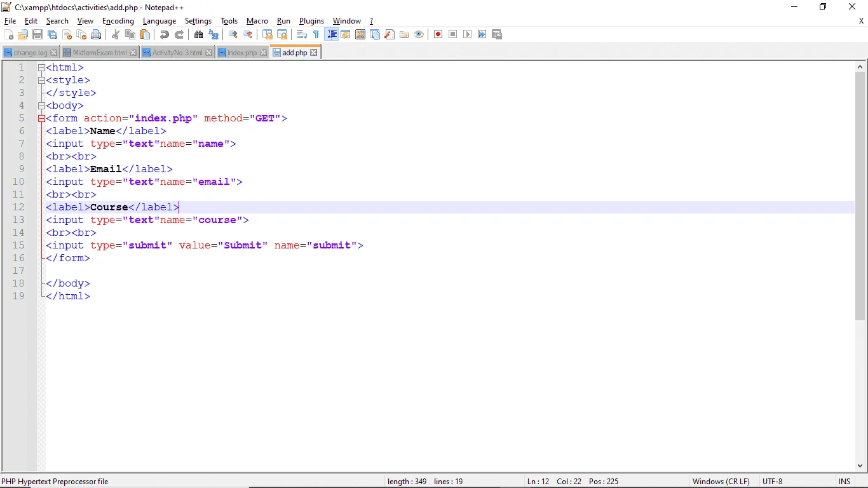Click the Redo toolbar icon
This screenshot has width=868, height=488.
pyautogui.click(x=179, y=34)
